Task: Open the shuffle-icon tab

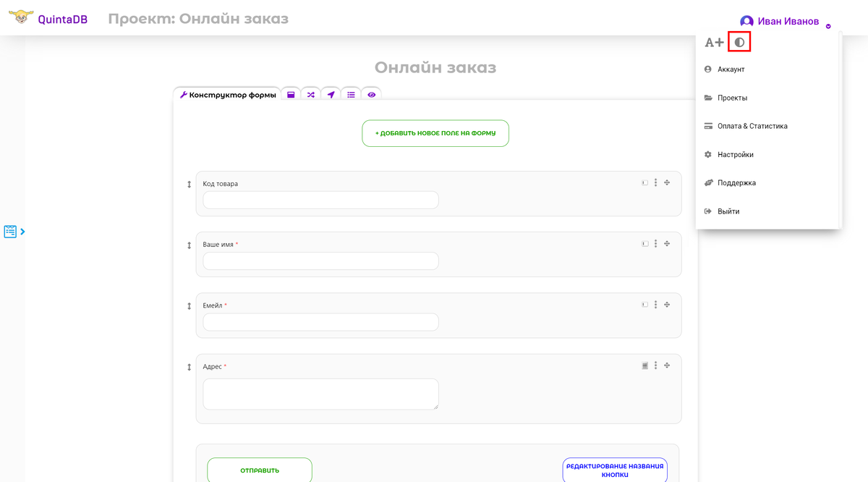Action: [x=310, y=95]
